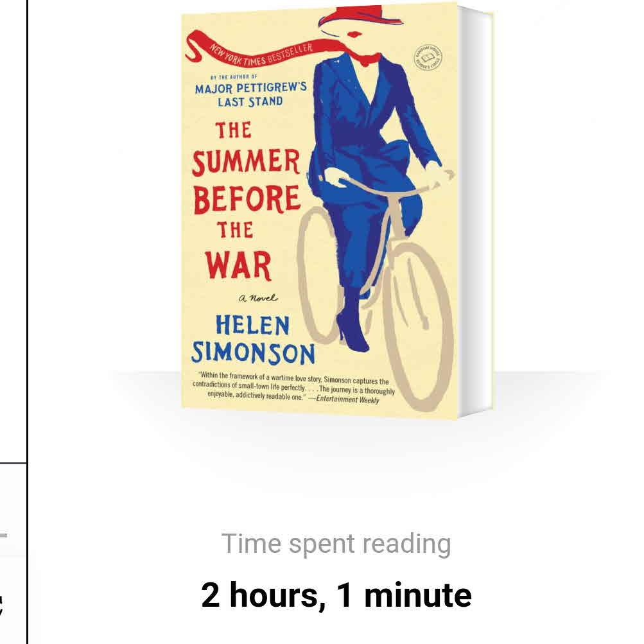Viewport: 644px width, 644px height.
Task: Click the Entertainment Weekly review quote
Action: [x=293, y=387]
